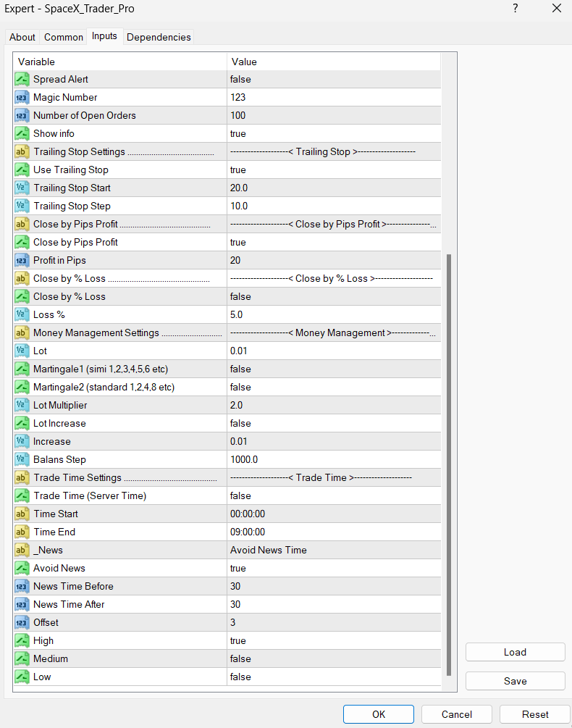Click the icon next to Avoid News

pyautogui.click(x=21, y=568)
